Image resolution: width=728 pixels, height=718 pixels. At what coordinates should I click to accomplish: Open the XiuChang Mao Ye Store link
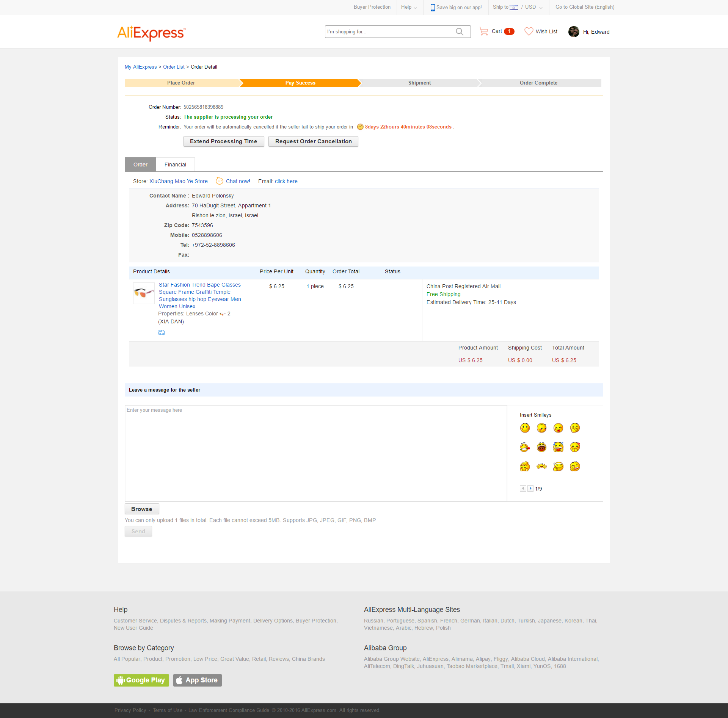[x=179, y=181]
